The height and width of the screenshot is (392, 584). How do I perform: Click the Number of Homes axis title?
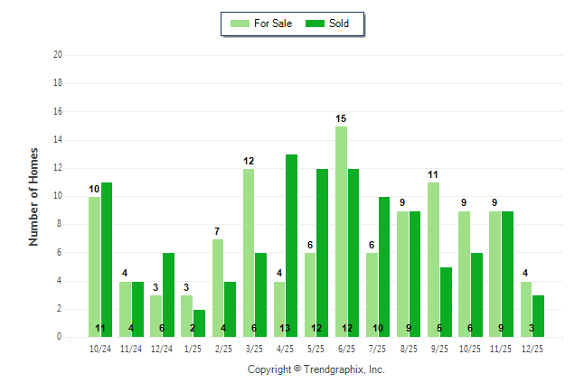click(x=34, y=196)
